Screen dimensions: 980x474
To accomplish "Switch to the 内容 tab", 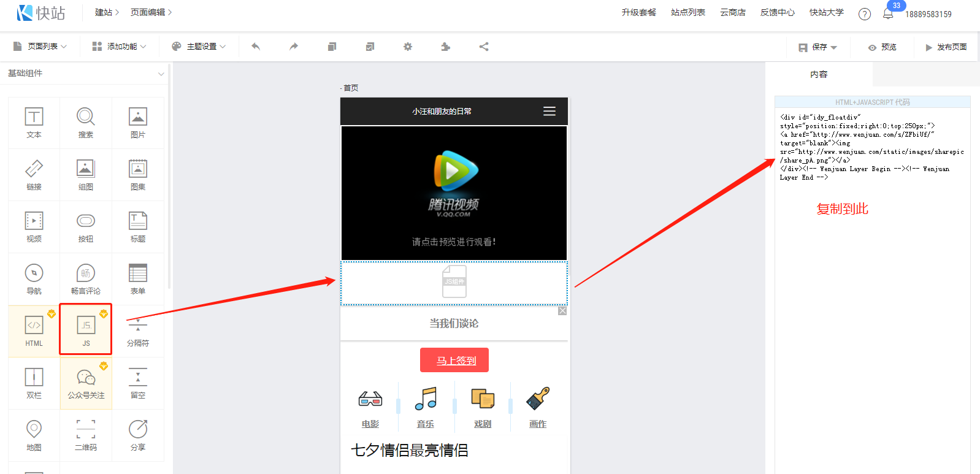I will (x=819, y=74).
